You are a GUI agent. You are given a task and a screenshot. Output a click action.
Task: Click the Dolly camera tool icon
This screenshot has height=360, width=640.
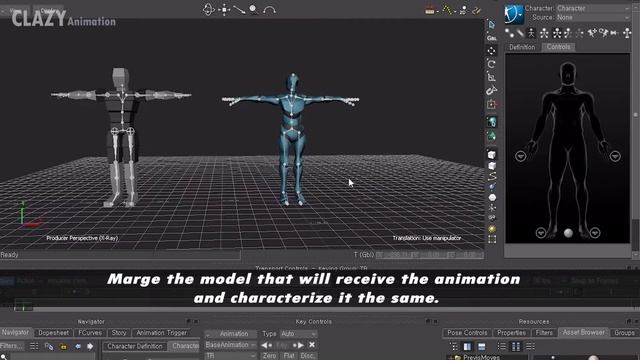(x=239, y=9)
